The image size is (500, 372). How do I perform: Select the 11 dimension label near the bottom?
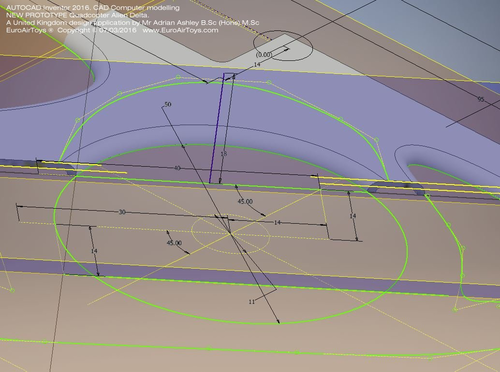(x=252, y=302)
